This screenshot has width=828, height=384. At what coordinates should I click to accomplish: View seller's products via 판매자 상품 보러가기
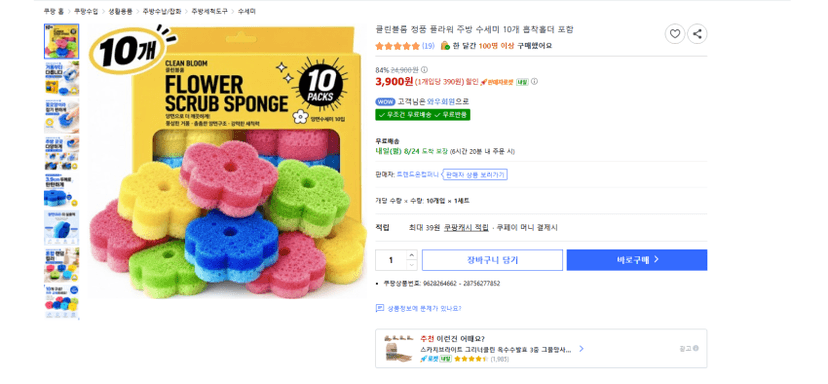click(476, 174)
